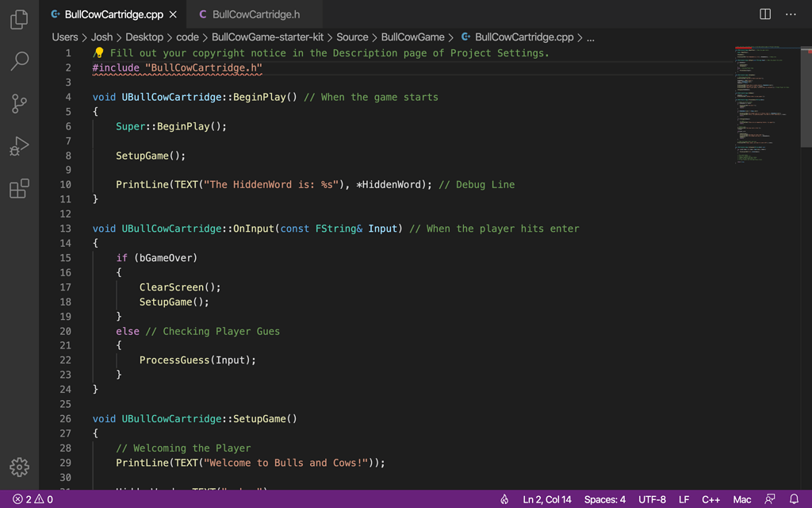Open the Source Control view icon
Image resolution: width=812 pixels, height=508 pixels.
point(19,104)
